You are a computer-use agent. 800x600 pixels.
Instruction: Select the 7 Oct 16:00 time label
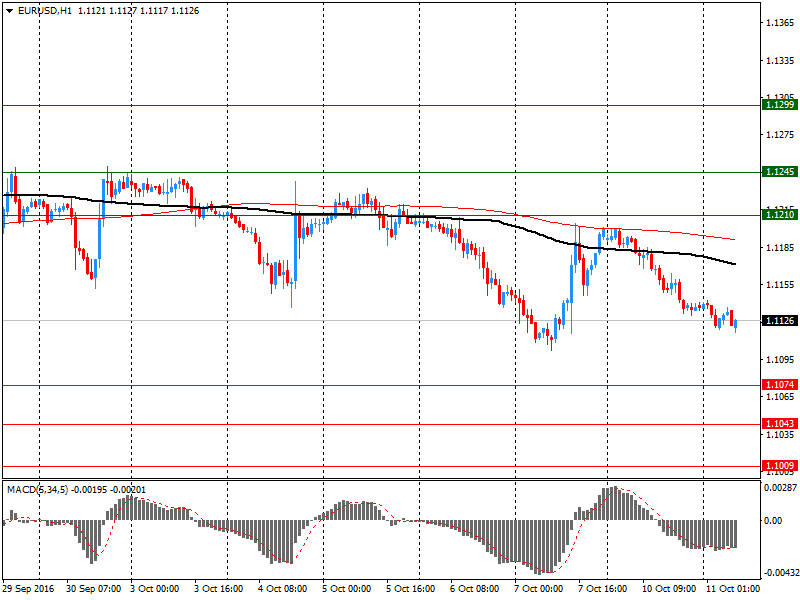(x=603, y=589)
